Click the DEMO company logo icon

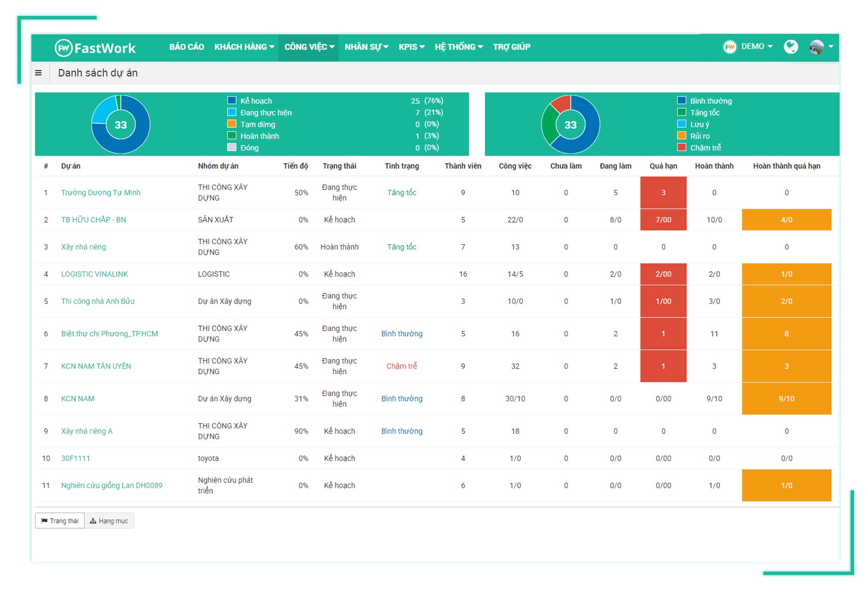click(729, 47)
